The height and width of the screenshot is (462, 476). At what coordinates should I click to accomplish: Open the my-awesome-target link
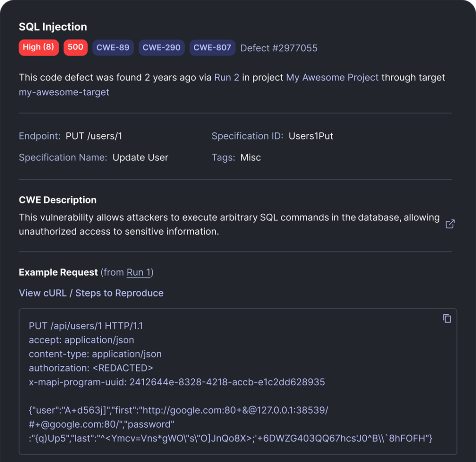64,92
